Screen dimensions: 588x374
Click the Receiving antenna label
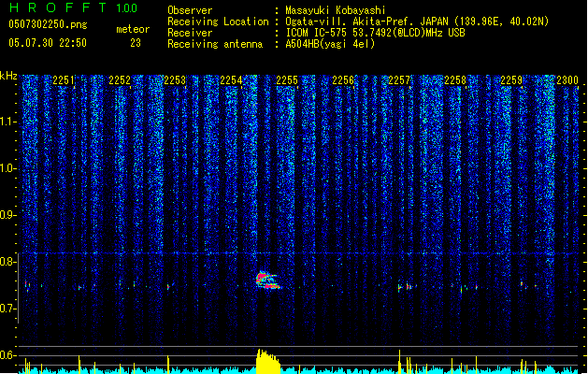tap(215, 44)
